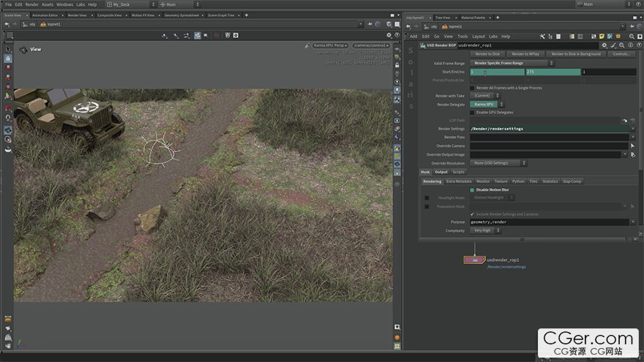This screenshot has height=362, width=644.
Task: Select the usdrender_rop1 node in network
Action: [475, 260]
